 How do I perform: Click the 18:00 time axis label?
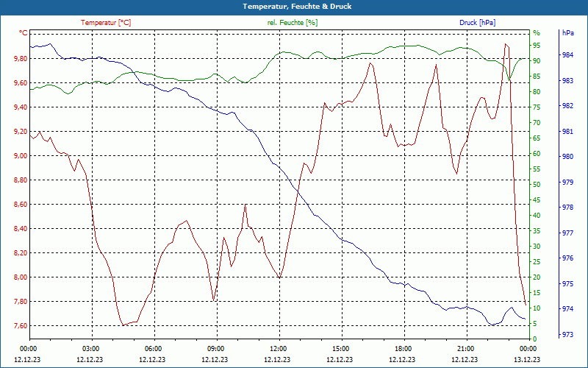coord(403,348)
